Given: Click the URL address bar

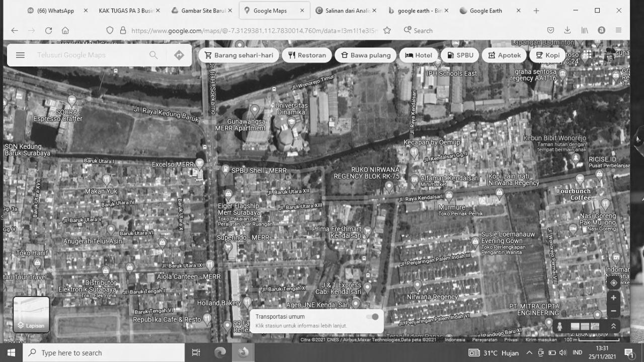Looking at the screenshot, I should (x=254, y=31).
